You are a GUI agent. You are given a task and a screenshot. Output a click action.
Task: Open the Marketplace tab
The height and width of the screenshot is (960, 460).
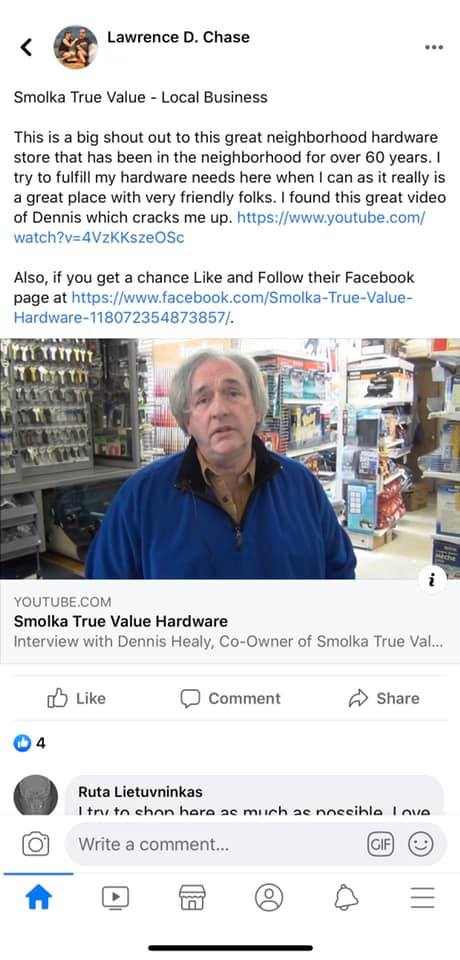tap(192, 898)
